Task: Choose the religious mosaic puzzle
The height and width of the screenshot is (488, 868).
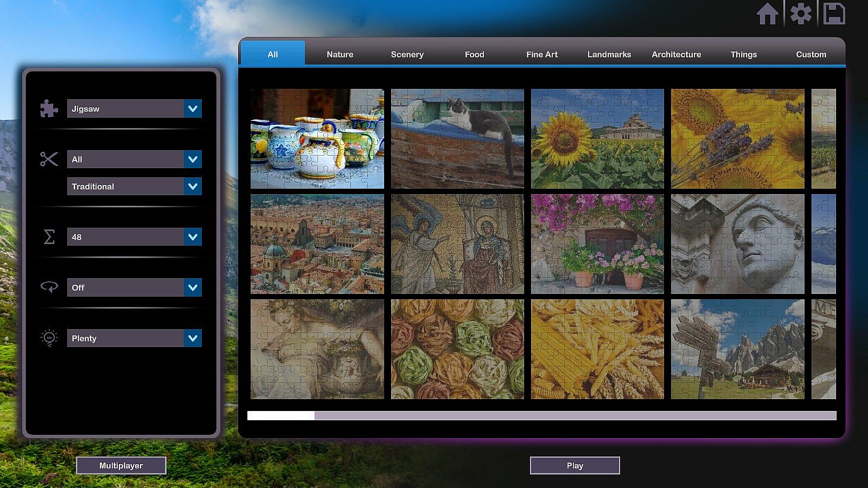Action: tap(457, 244)
